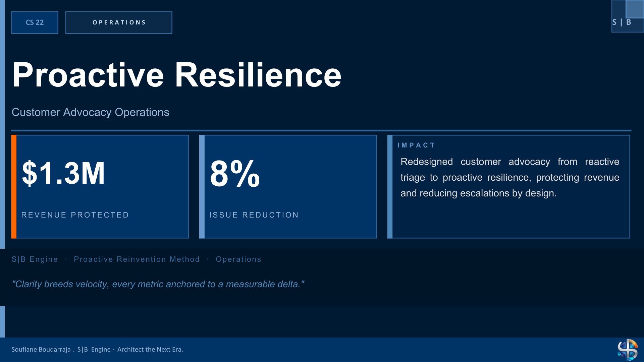The image size is (644, 362).
Task: Select the Clarity breeds velocity quote
Action: pyautogui.click(x=158, y=284)
